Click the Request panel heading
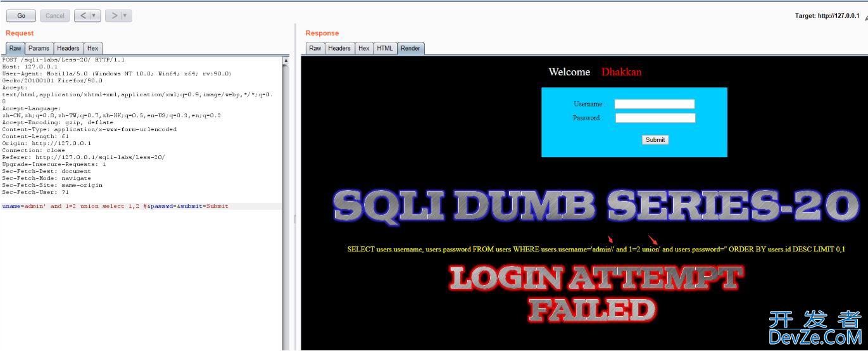 (20, 33)
